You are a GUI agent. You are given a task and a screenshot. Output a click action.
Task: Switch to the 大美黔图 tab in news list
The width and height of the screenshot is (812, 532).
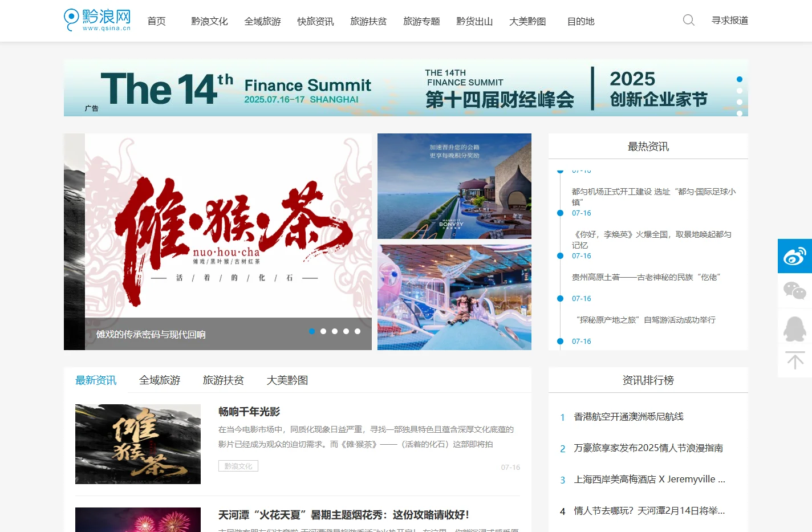(287, 380)
